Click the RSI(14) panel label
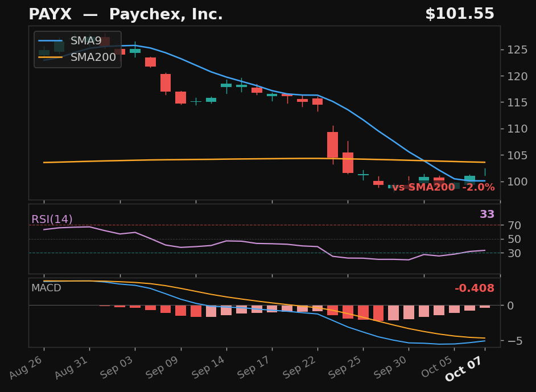This screenshot has width=536, height=392. [x=52, y=219]
